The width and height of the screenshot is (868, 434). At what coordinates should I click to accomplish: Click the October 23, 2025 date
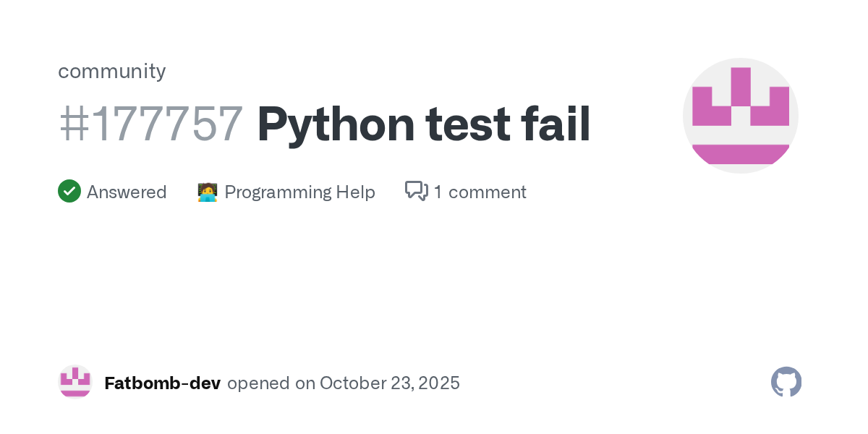390,383
